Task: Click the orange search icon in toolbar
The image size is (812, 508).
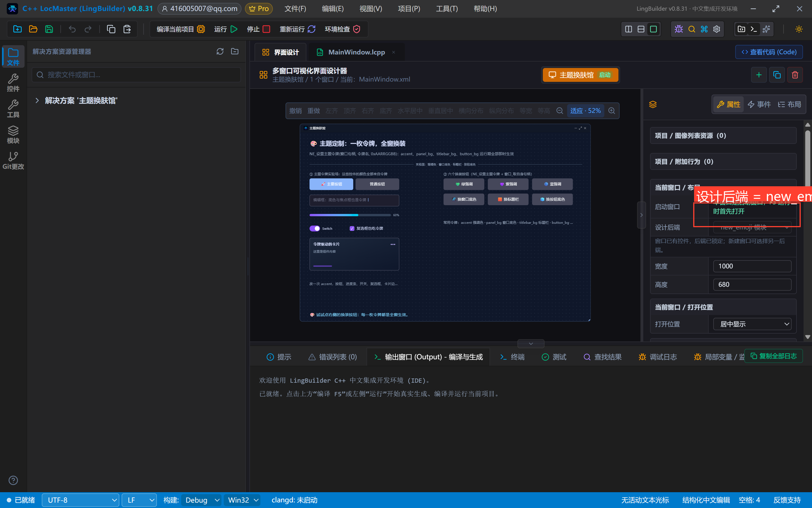Action: pos(692,29)
